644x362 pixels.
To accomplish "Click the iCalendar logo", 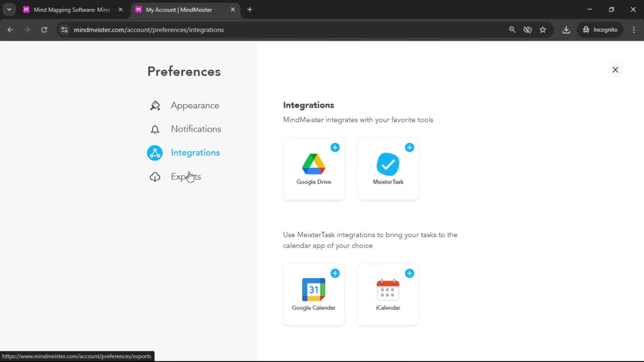I will click(388, 290).
